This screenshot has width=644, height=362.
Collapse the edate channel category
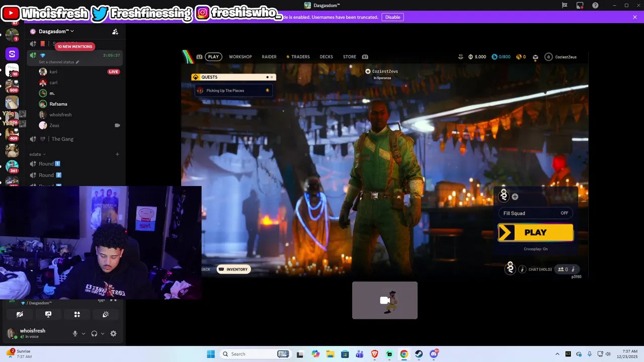pos(37,154)
